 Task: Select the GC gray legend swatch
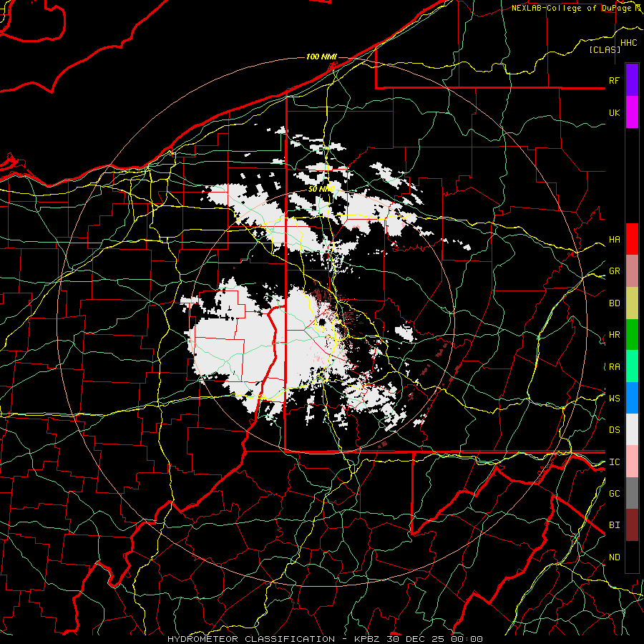click(x=632, y=493)
